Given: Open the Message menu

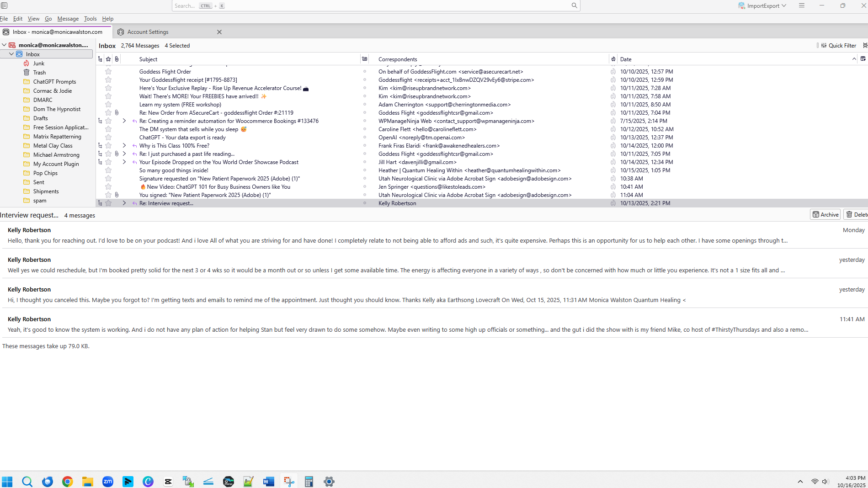Looking at the screenshot, I should (x=68, y=18).
